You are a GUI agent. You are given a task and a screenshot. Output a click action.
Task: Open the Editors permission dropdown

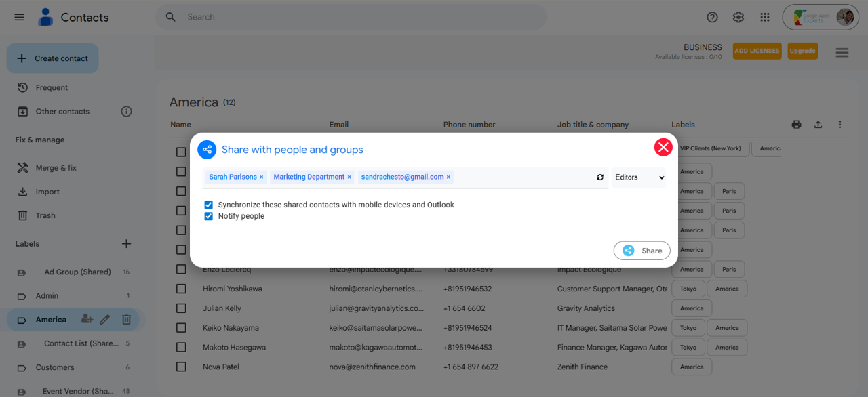coord(639,177)
